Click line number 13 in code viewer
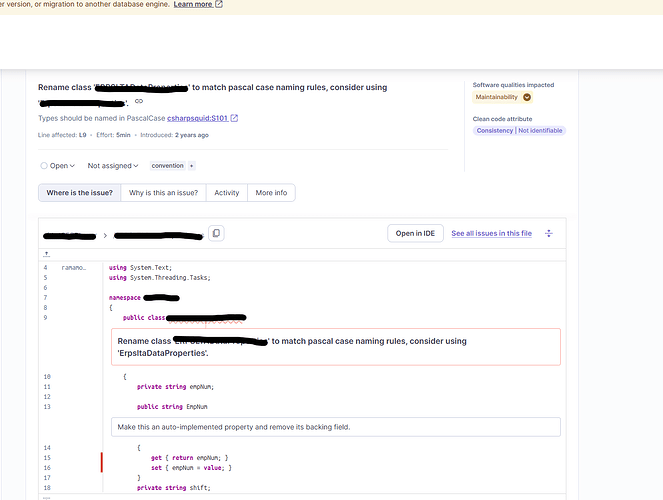Image resolution: width=663 pixels, height=500 pixels. tap(47, 407)
